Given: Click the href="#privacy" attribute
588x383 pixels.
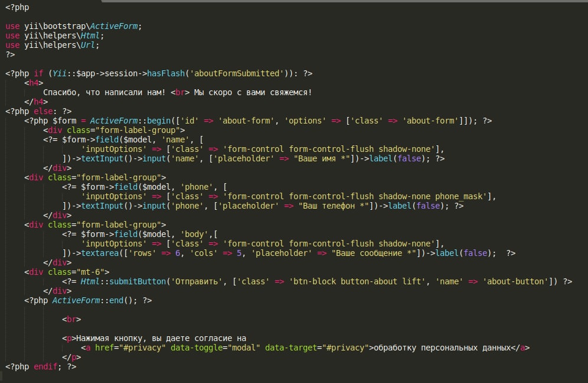Looking at the screenshot, I should 130,348.
